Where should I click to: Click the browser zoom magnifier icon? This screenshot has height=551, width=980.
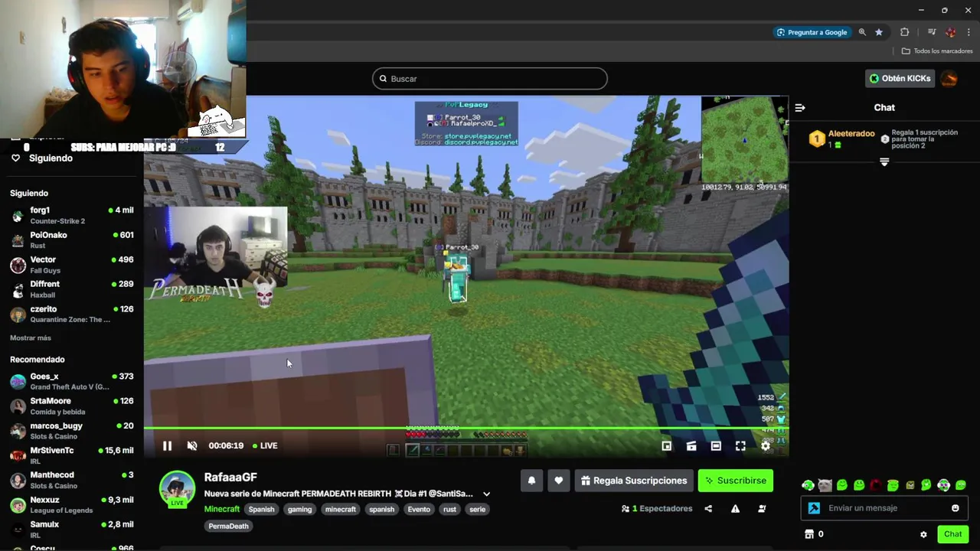862,32
